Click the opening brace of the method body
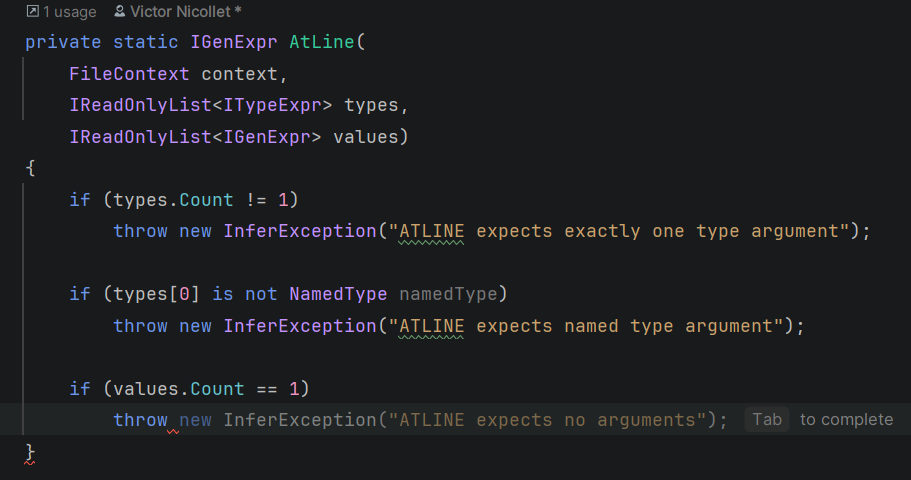 pyautogui.click(x=30, y=168)
